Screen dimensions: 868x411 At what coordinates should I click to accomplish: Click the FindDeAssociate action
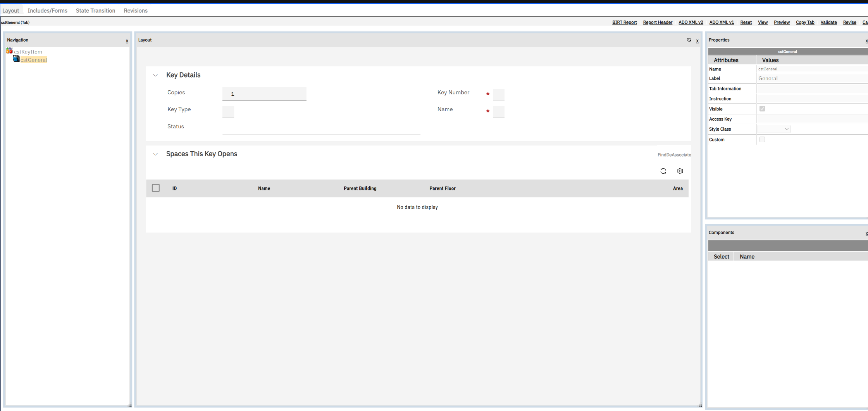[x=674, y=155]
